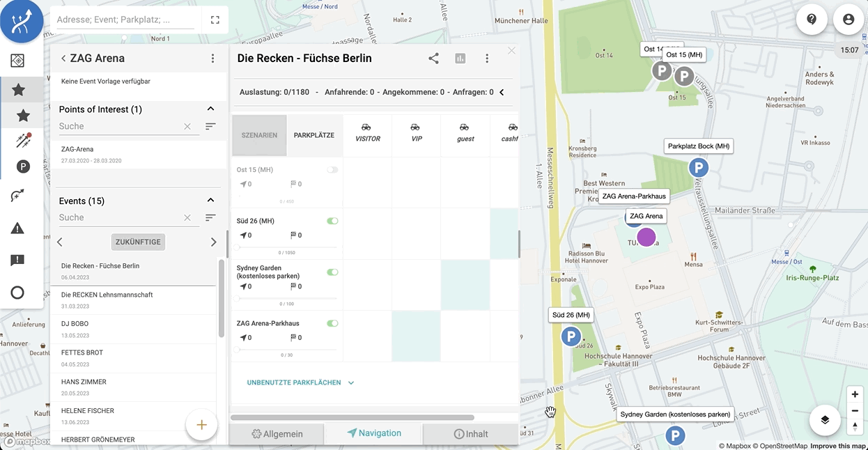The image size is (868, 450).
Task: Click Süd 26 (MH) parking map marker
Action: click(x=571, y=337)
